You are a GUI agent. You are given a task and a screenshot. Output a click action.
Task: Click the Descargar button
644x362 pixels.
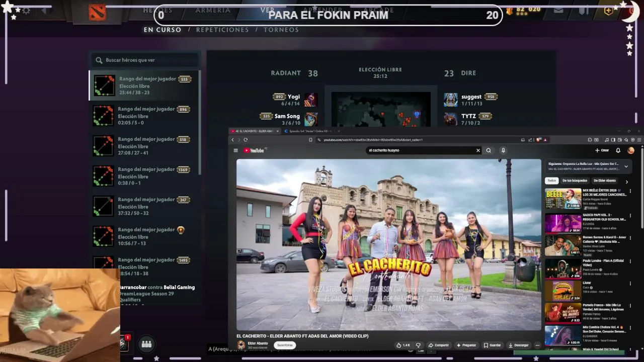pos(518,345)
